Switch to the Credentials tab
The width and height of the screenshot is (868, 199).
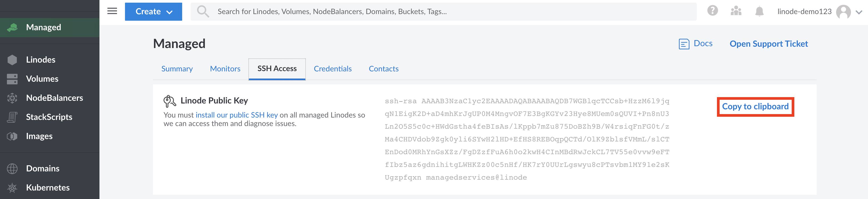pos(333,68)
